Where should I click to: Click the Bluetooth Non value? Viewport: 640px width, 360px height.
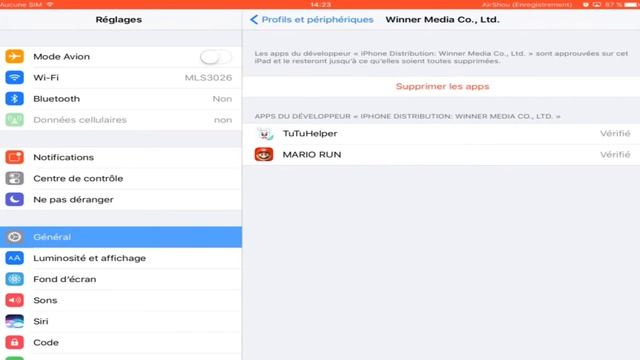click(x=222, y=99)
